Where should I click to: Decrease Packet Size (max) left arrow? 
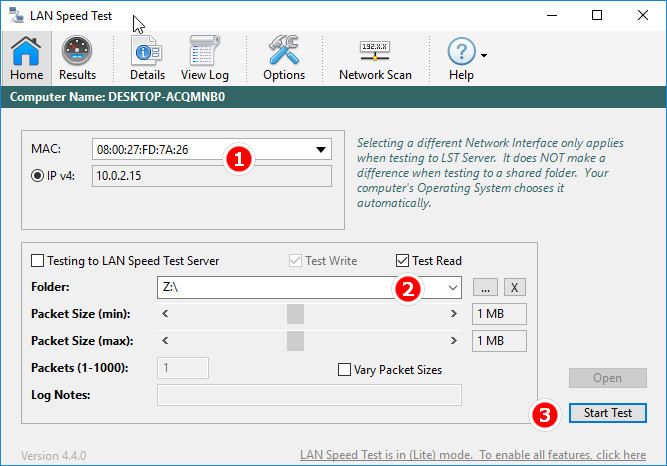point(165,341)
